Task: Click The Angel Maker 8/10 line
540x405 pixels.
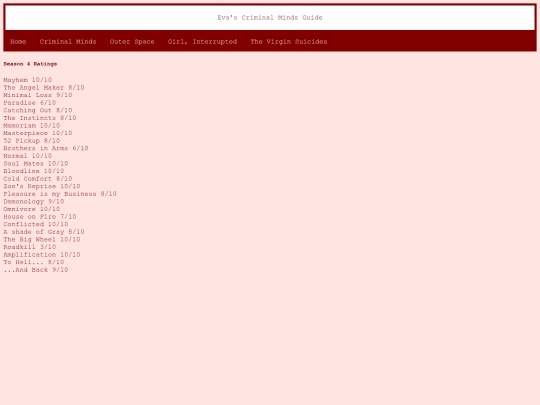Action: click(44, 87)
